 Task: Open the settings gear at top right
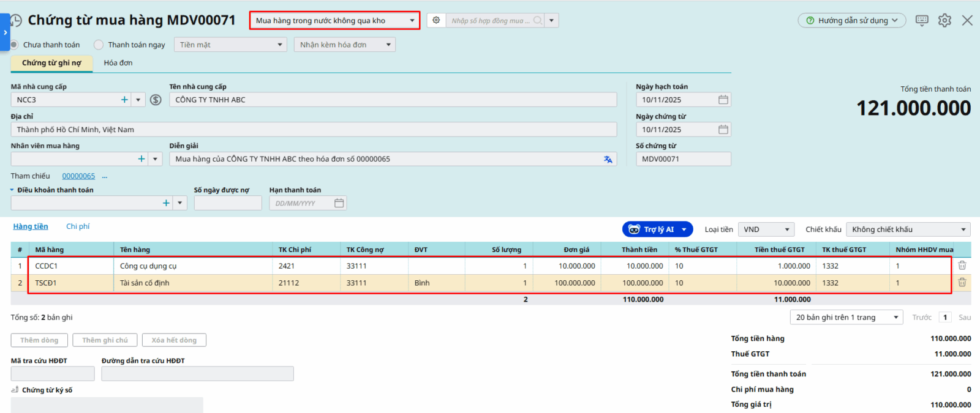[x=944, y=20]
